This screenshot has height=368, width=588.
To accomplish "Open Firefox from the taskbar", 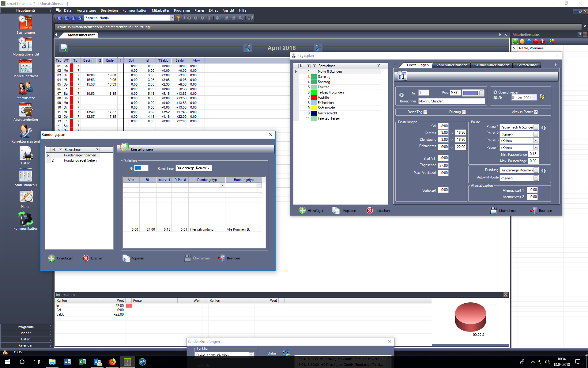I will point(112,362).
